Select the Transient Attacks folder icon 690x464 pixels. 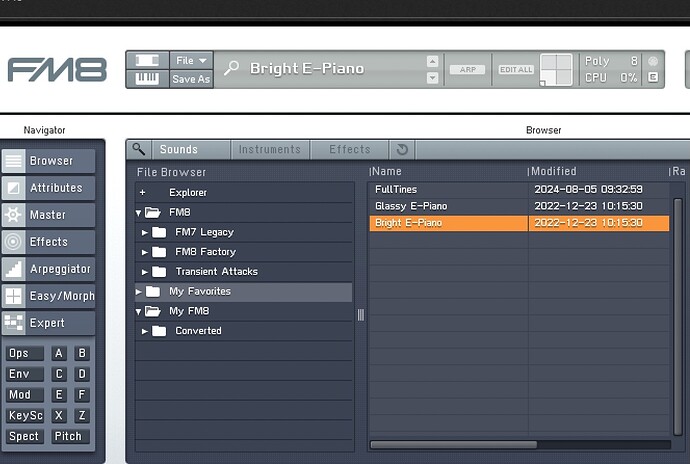159,272
